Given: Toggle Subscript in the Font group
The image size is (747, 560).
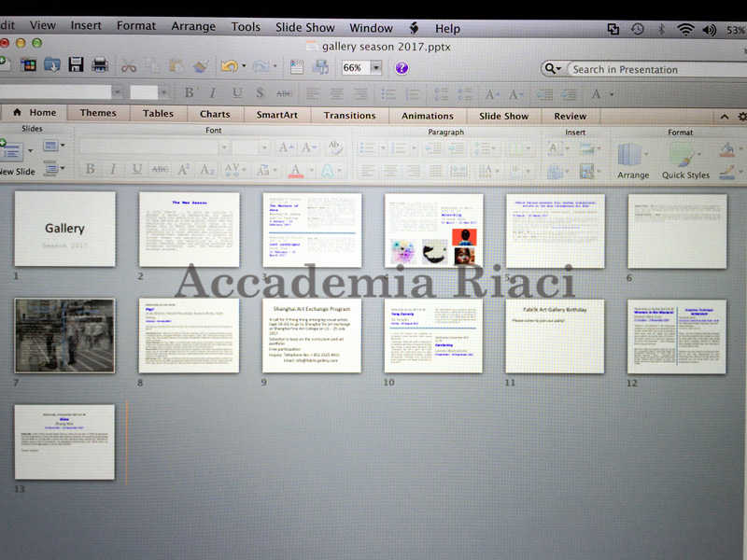Looking at the screenshot, I should 206,170.
